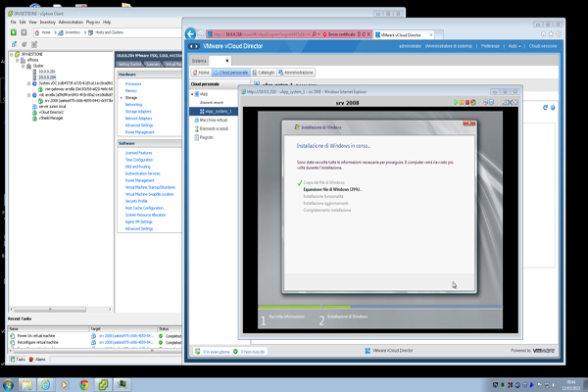Viewport: 588px width, 392px height.
Task: Click the vShieldManager VM in inventory tree
Action: tap(52, 119)
